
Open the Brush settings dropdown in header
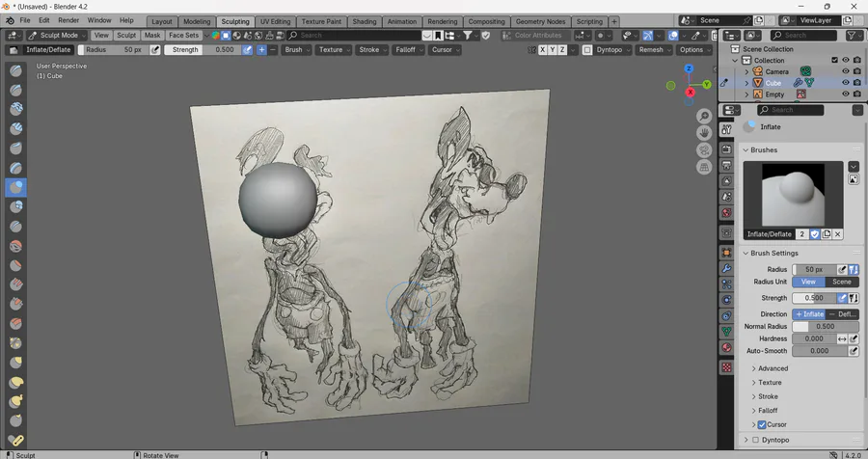(x=297, y=50)
